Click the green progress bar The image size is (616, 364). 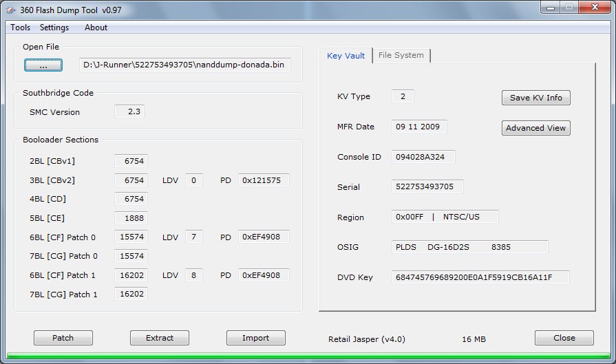point(308,356)
